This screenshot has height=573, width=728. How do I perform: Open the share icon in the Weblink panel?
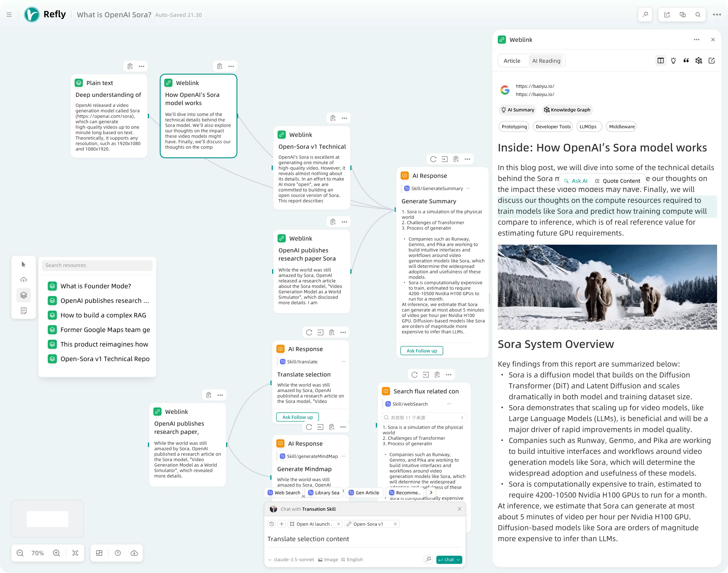pos(712,61)
